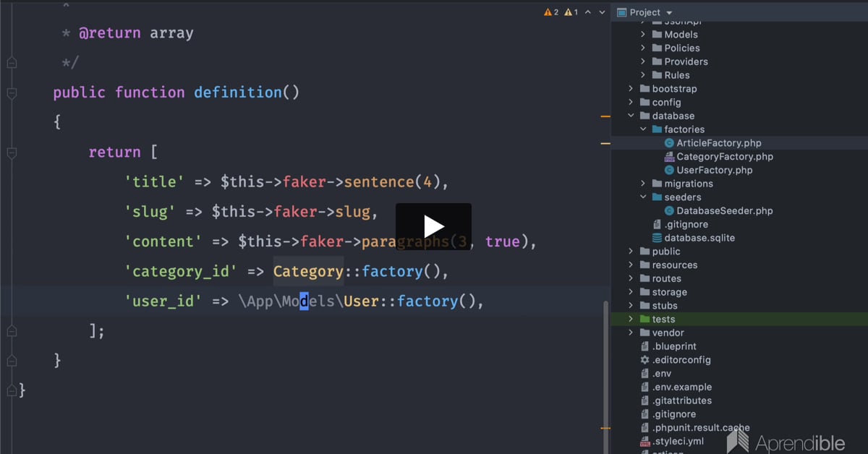
Task: Click the Category class reference in code
Action: [308, 271]
